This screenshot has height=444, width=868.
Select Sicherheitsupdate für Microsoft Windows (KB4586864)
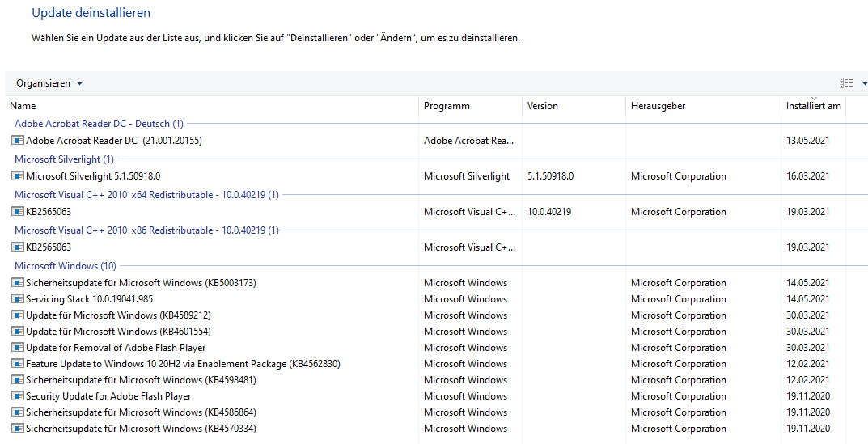click(x=141, y=412)
